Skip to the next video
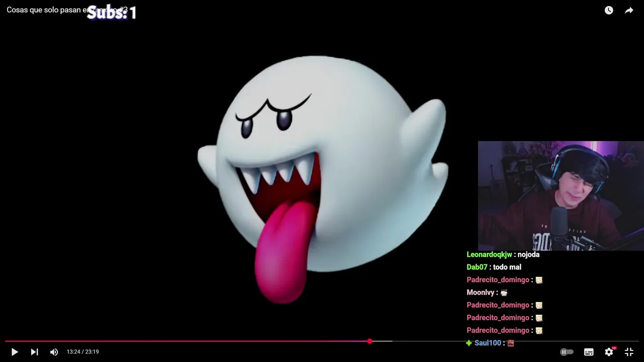Viewport: 644px width, 362px height. point(34,352)
